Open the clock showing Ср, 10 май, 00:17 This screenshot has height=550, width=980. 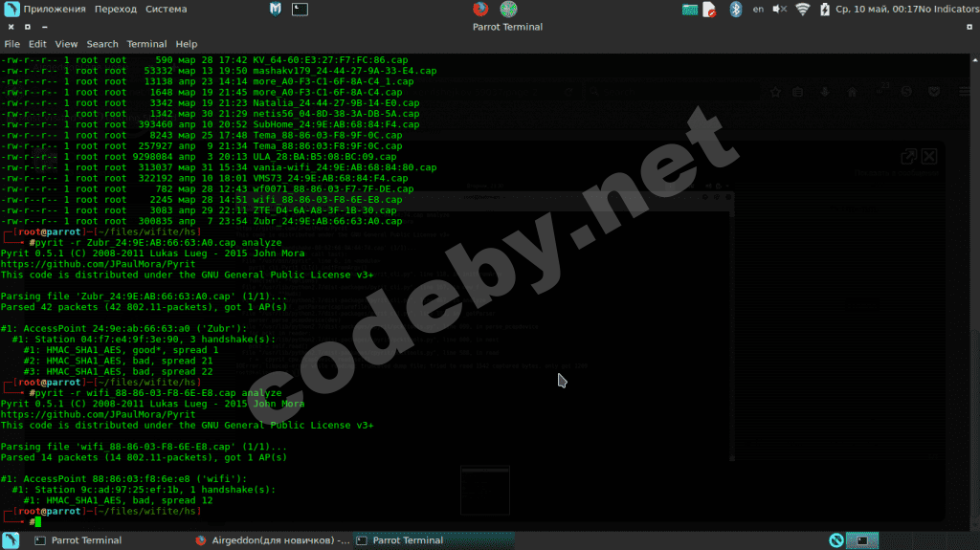click(x=876, y=10)
